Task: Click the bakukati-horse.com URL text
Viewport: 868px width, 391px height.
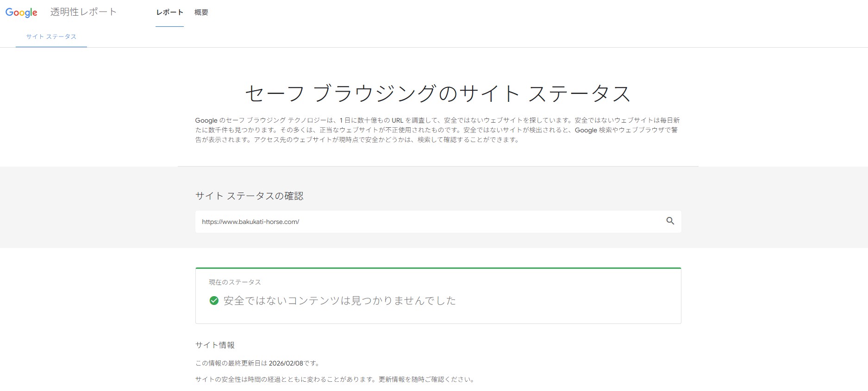Action: coord(250,222)
